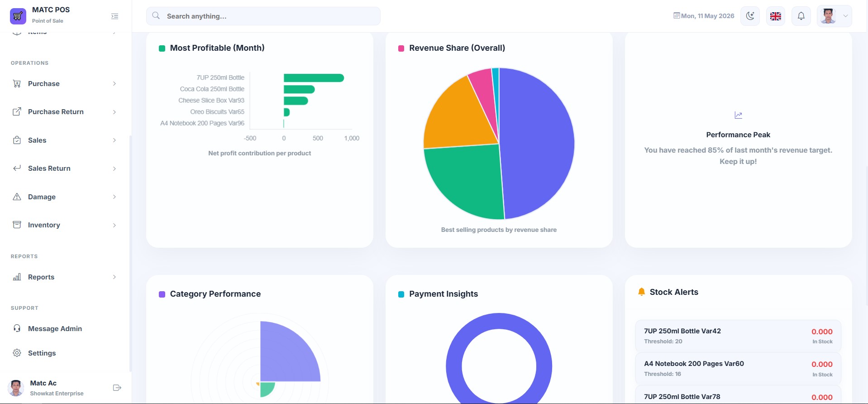Open the Settings link
Screen dimensions: 868x404
pyautogui.click(x=65, y=353)
